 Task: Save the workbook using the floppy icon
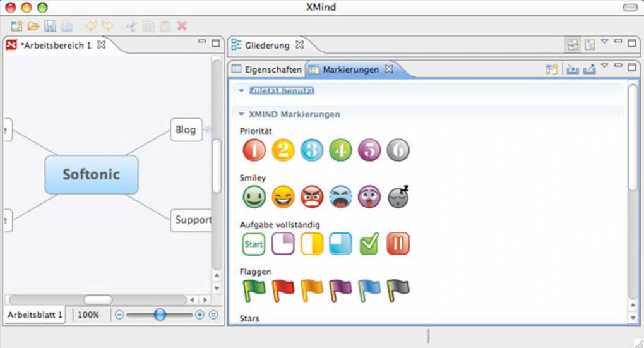[50, 27]
